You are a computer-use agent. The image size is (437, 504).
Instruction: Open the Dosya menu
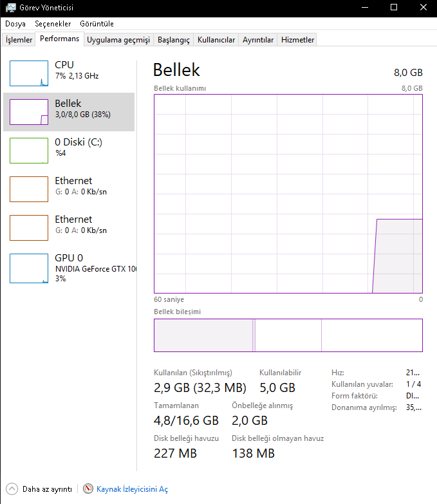[x=15, y=24]
